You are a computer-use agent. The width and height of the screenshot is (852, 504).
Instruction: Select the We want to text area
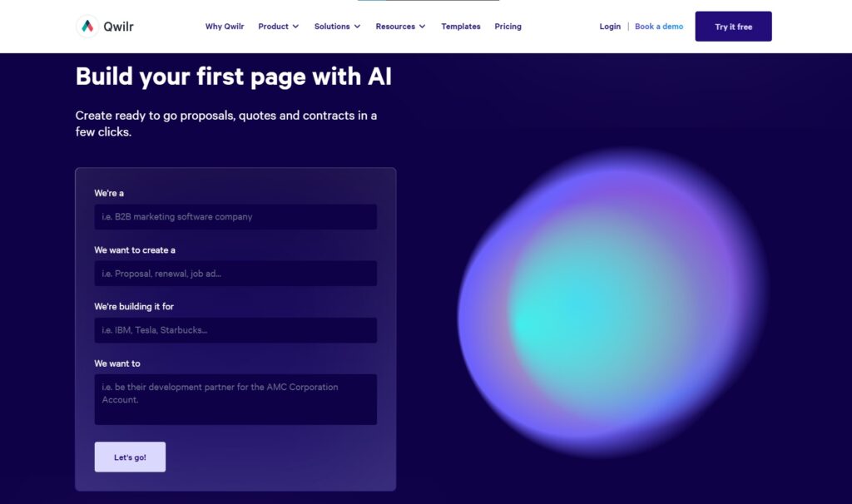coord(235,399)
